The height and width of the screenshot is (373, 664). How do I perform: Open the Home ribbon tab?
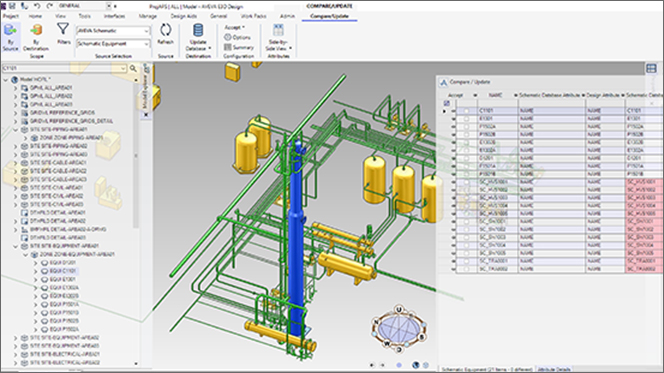(x=35, y=16)
